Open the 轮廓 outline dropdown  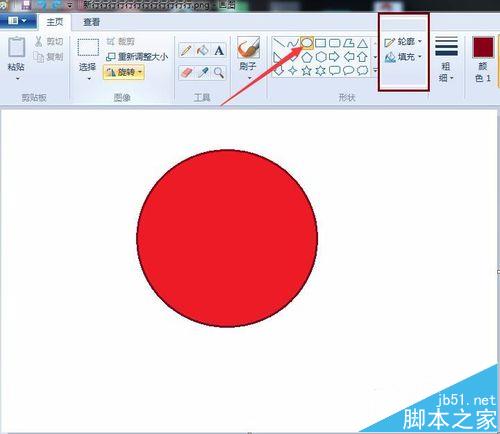(403, 42)
